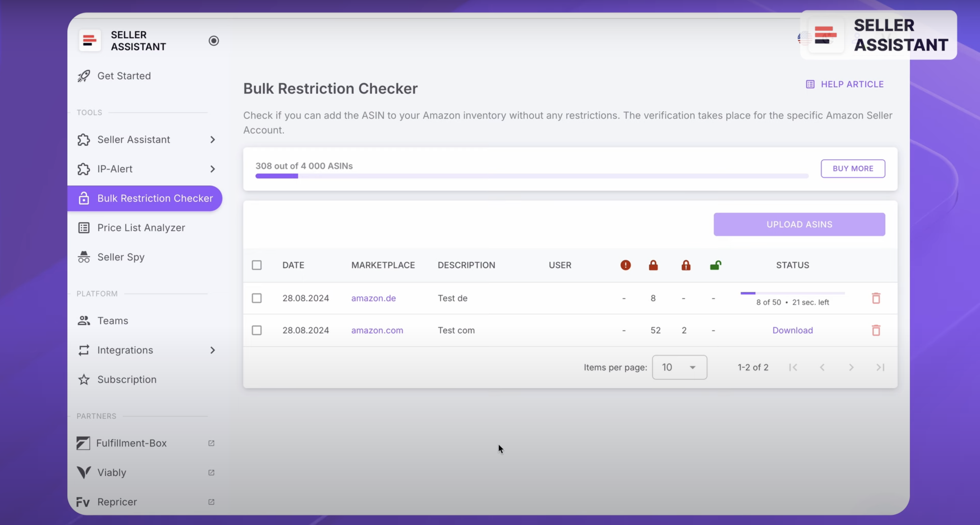The image size is (980, 525).
Task: Select the Seller Assistant logo in the sidebar
Action: tap(90, 40)
